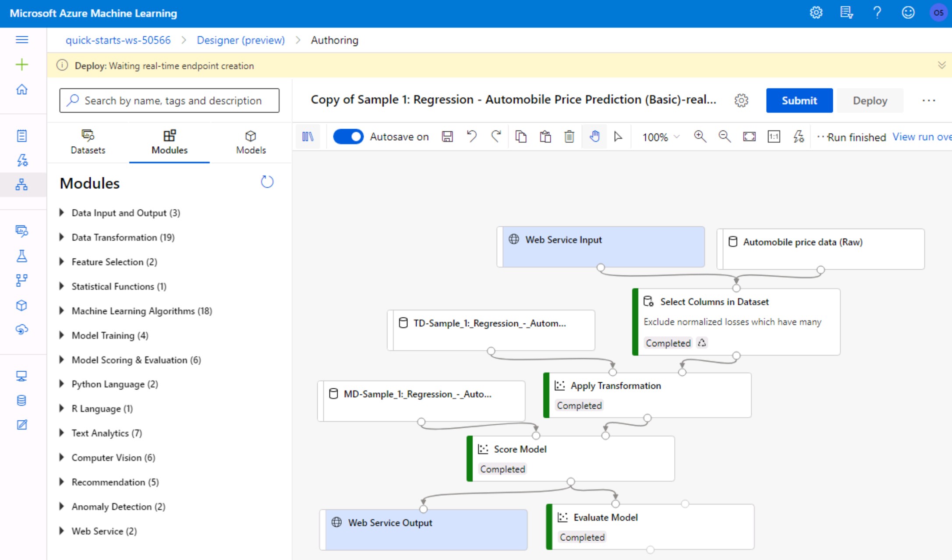The height and width of the screenshot is (560, 952).
Task: Open quick-starts-ws-50566 breadcrumb link
Action: click(x=118, y=40)
